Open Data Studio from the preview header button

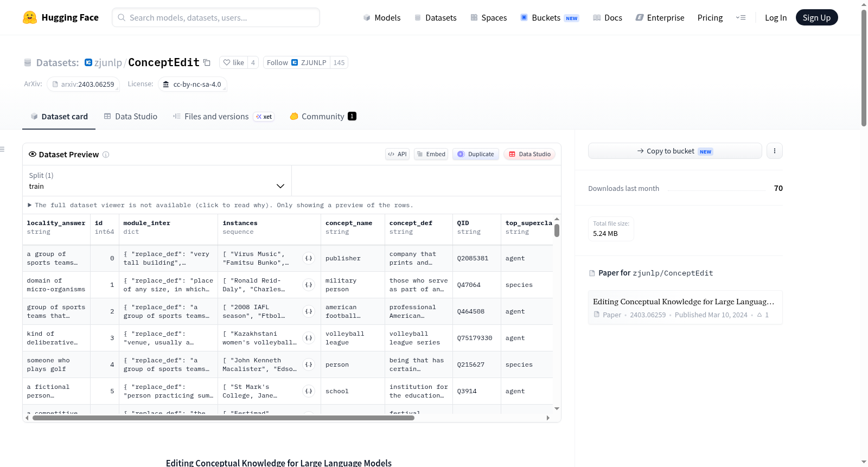tap(529, 154)
